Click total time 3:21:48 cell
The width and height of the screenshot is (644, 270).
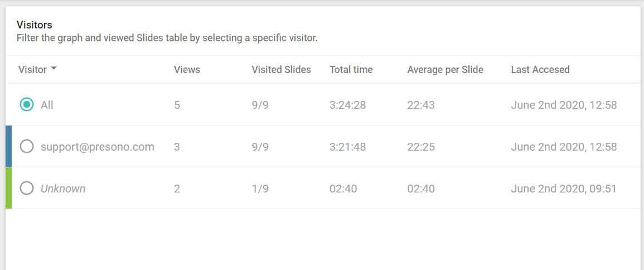coord(347,147)
